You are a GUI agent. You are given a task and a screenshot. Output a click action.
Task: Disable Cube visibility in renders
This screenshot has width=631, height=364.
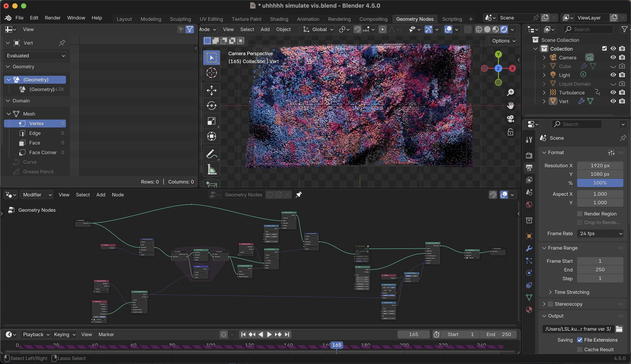(x=622, y=66)
